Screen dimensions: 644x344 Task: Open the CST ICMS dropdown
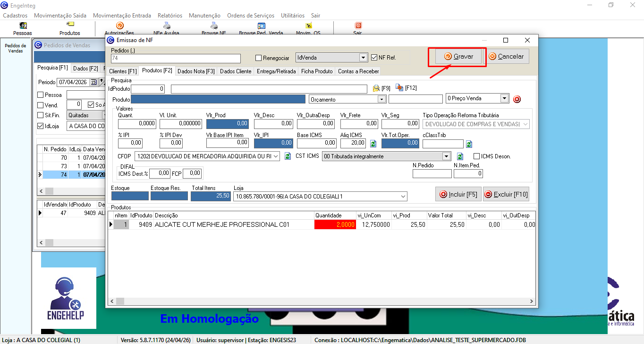click(x=446, y=156)
